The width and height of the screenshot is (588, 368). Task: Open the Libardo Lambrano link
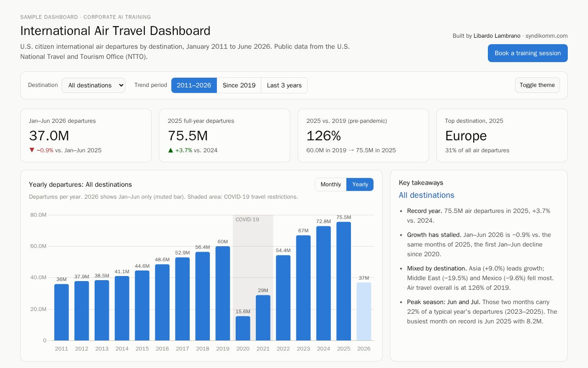coord(497,36)
